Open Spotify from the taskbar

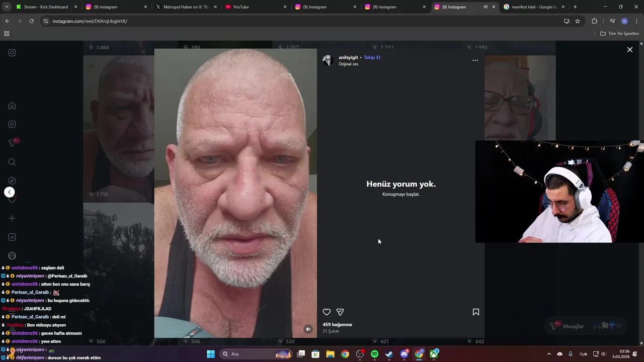click(x=374, y=354)
